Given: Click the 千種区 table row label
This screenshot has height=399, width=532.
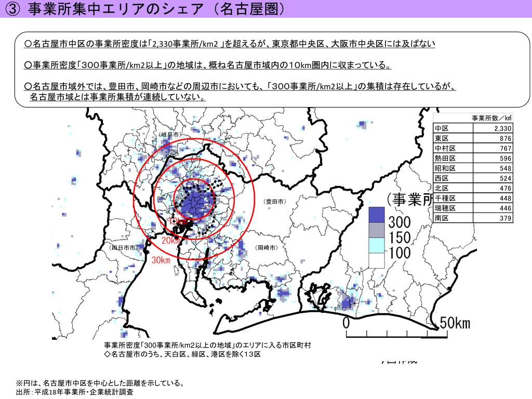Looking at the screenshot, I should point(445,198).
